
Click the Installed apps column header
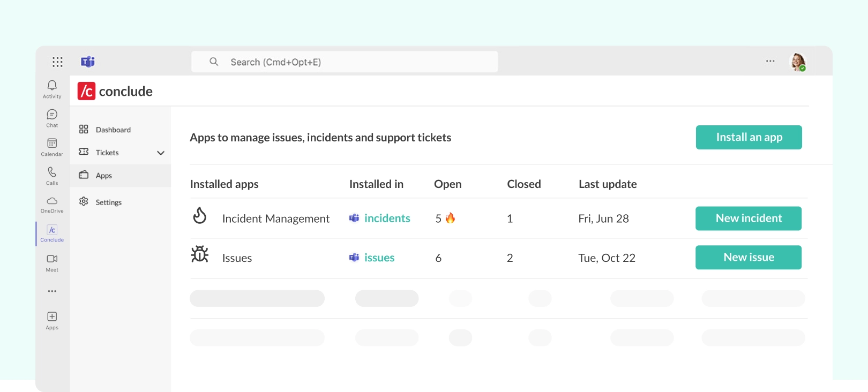[225, 184]
